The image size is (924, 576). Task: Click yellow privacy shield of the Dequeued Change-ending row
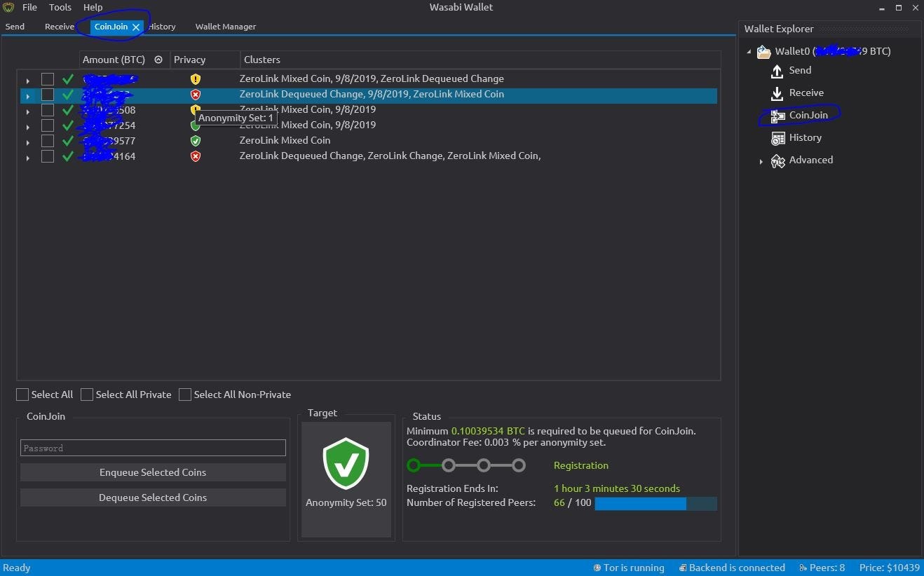pyautogui.click(x=196, y=79)
